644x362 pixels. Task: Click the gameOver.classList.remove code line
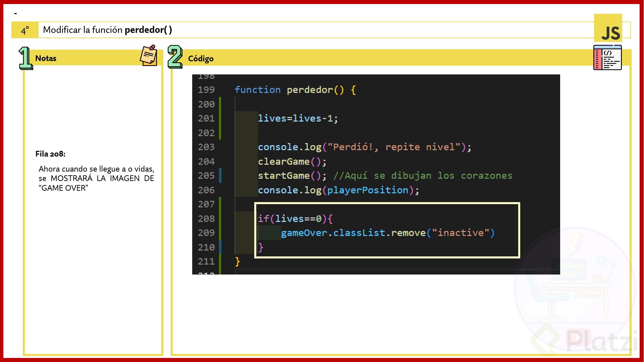(x=387, y=233)
